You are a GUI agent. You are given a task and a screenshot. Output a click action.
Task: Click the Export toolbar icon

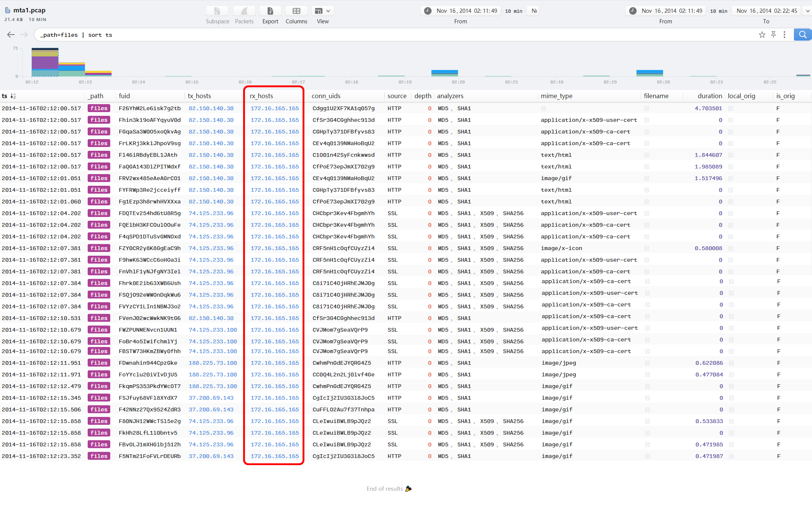[270, 11]
